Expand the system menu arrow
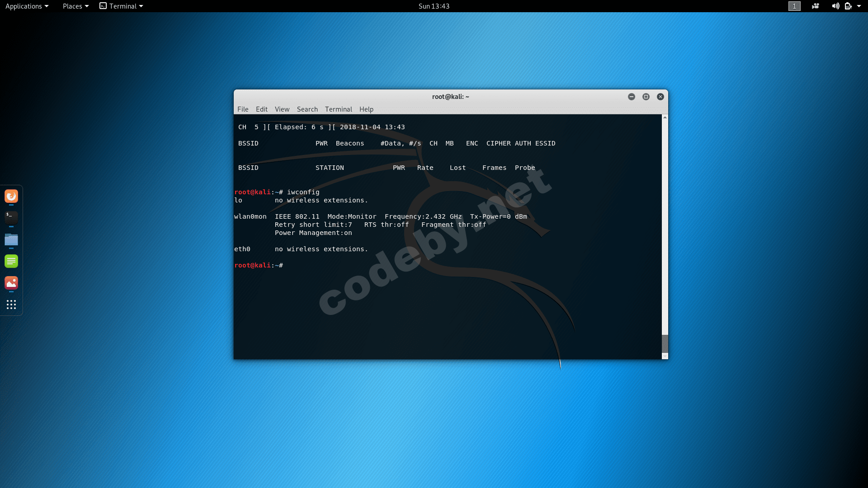The height and width of the screenshot is (488, 868). point(859,6)
